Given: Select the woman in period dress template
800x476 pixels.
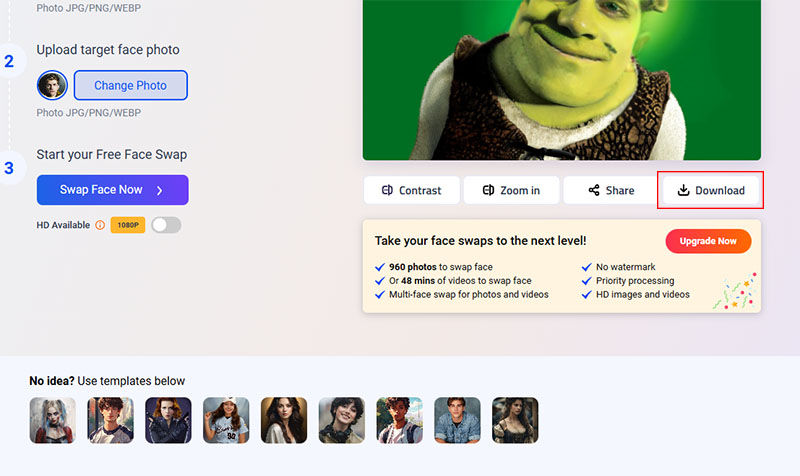Looking at the screenshot, I should pyautogui.click(x=515, y=420).
